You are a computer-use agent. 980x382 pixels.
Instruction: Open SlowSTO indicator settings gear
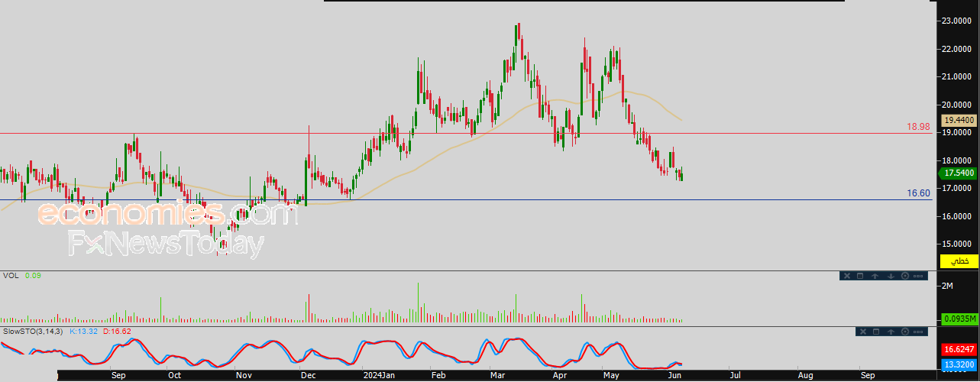click(905, 332)
